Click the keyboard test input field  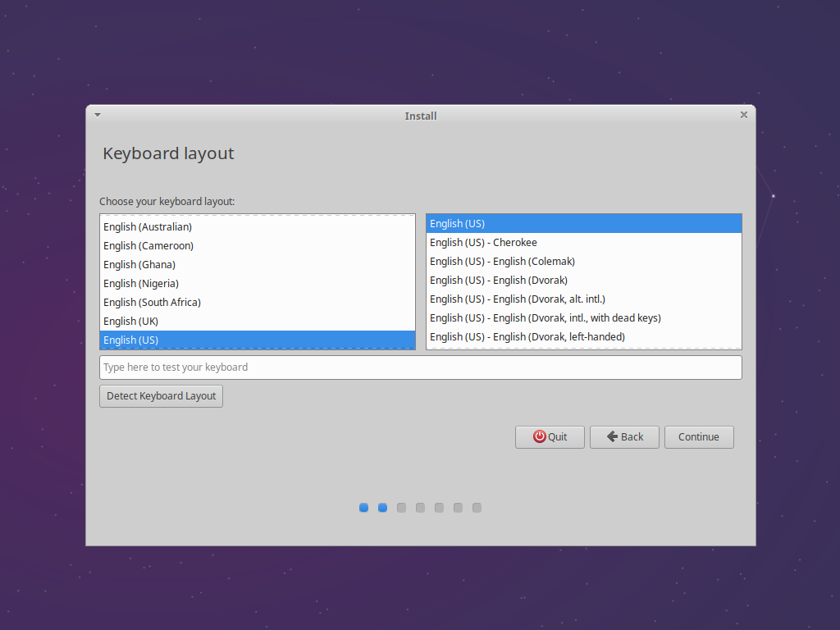(420, 367)
